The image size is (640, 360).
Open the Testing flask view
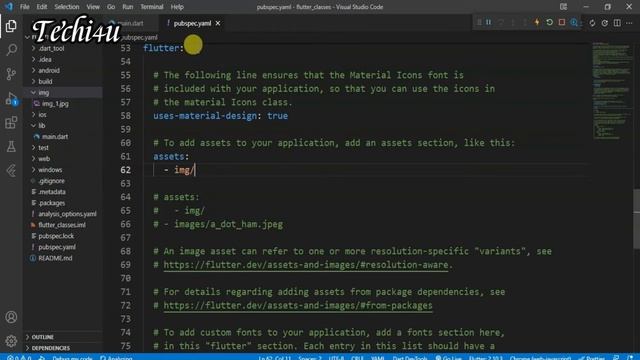pyautogui.click(x=11, y=146)
